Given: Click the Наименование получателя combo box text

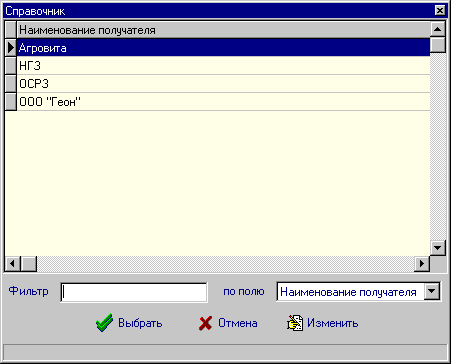Looking at the screenshot, I should coord(348,292).
